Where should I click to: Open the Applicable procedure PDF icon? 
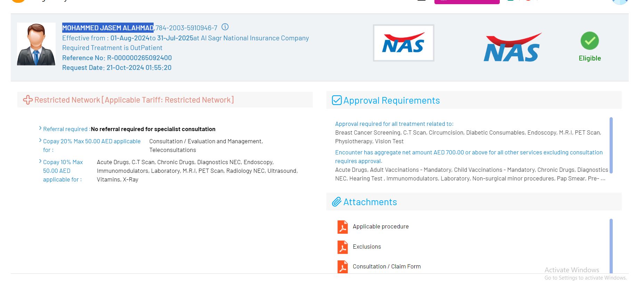343,227
